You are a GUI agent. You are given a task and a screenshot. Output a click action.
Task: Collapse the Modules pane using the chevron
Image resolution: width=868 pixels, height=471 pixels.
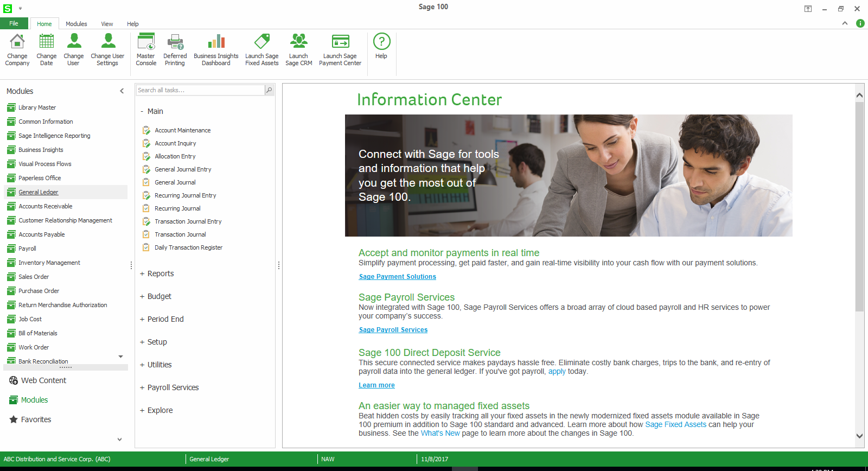pos(122,91)
